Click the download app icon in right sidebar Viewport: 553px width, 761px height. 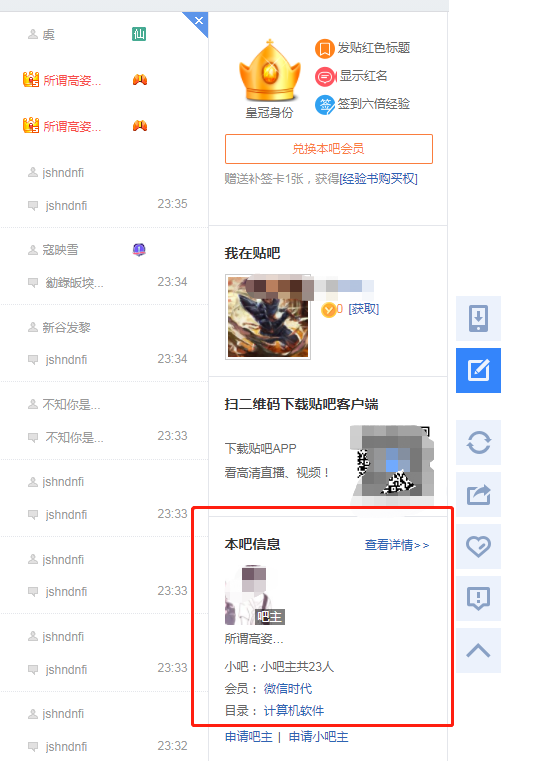[x=478, y=318]
